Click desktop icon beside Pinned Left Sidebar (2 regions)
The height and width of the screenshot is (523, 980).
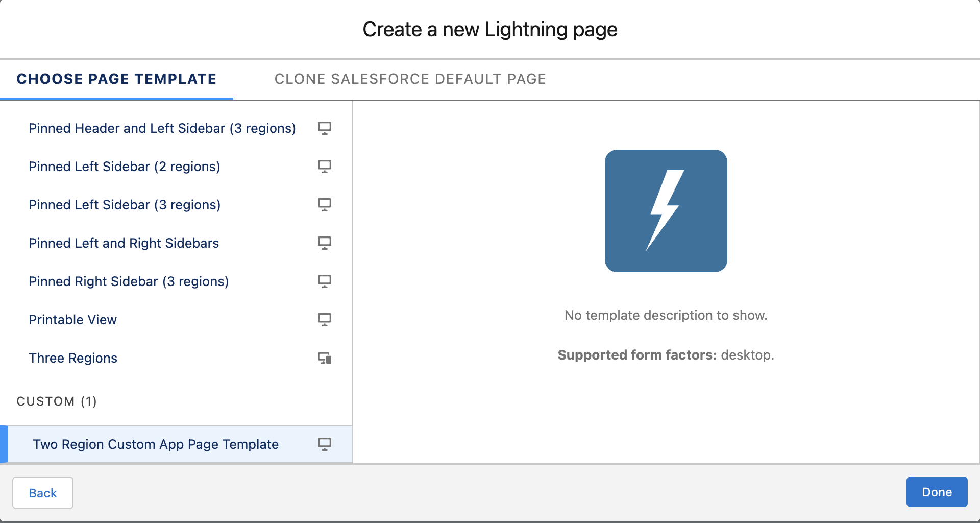pos(325,167)
